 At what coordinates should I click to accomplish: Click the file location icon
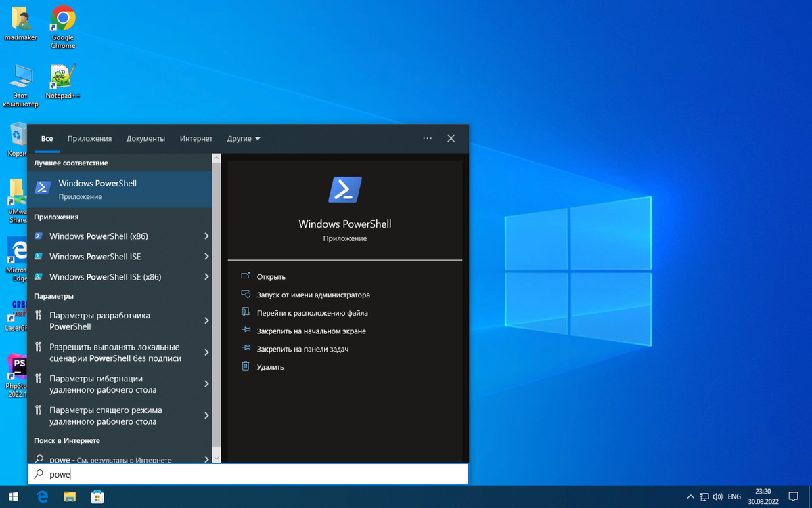tap(246, 312)
